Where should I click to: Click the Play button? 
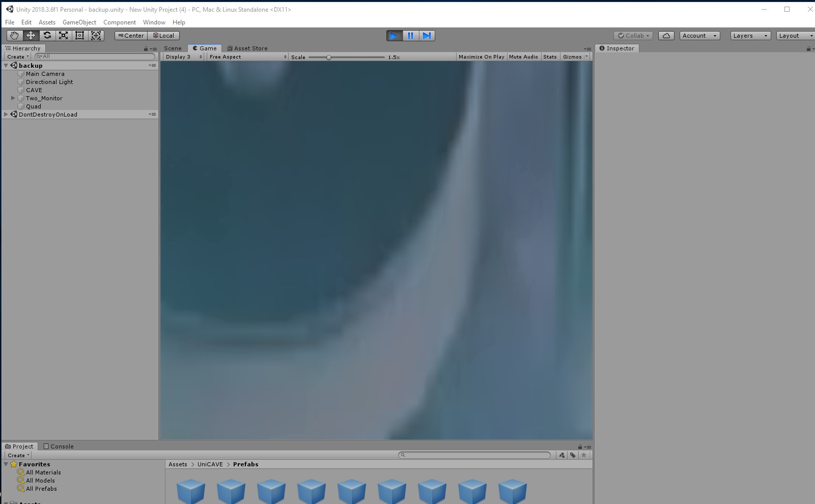tap(394, 36)
